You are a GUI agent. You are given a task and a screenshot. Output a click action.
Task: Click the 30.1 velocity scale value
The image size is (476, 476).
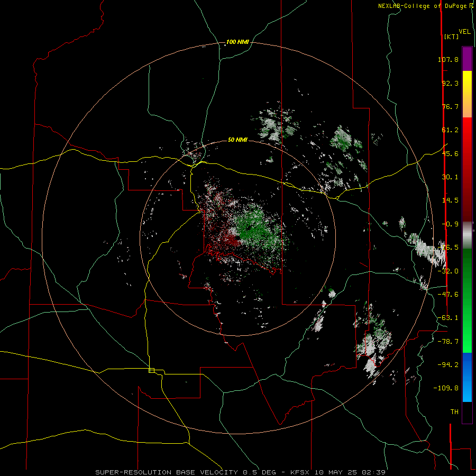pos(450,177)
